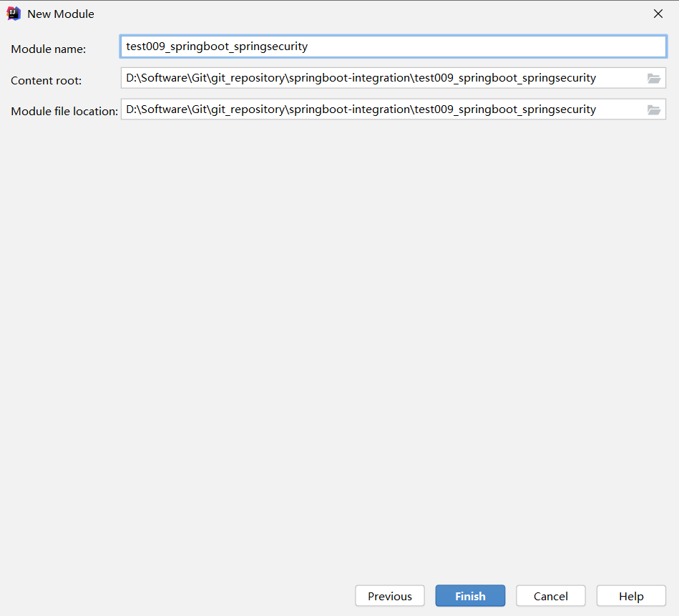Click the IntelliJ IDEA icon in title bar
The width and height of the screenshot is (679, 616).
[x=14, y=14]
